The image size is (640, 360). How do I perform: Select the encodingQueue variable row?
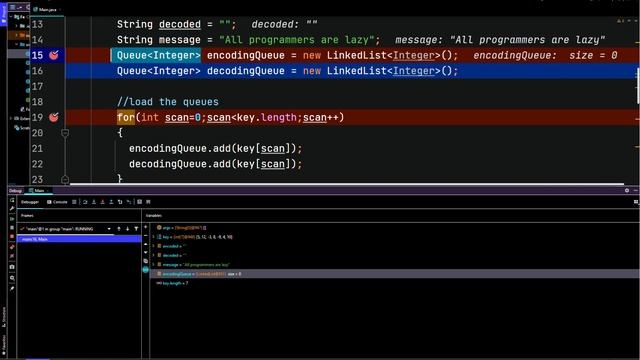click(x=395, y=274)
